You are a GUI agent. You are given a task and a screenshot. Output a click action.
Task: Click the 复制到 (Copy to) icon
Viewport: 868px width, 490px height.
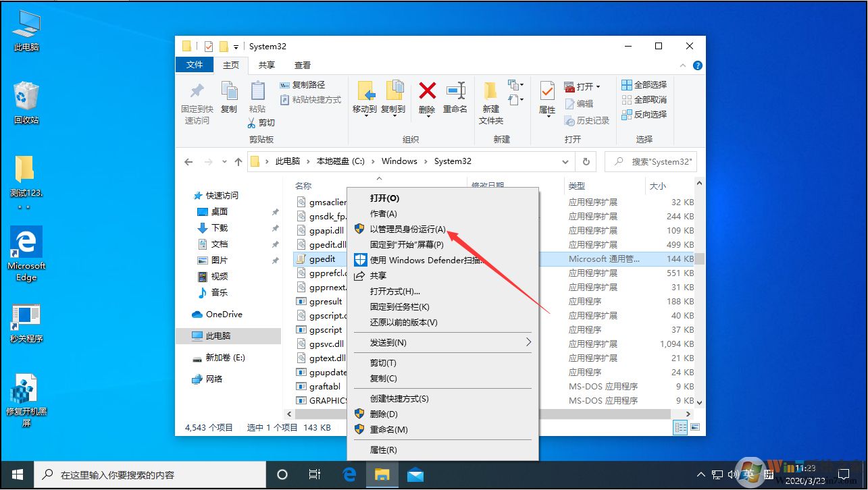pos(394,94)
